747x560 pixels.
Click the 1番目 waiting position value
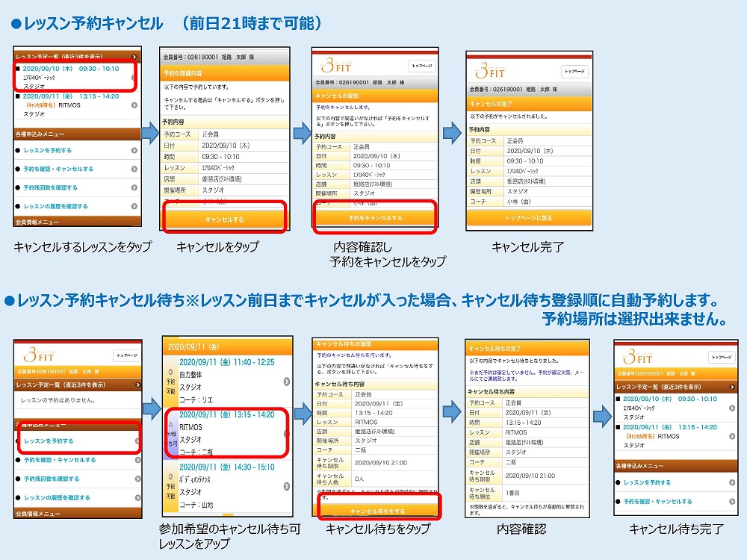tap(512, 493)
